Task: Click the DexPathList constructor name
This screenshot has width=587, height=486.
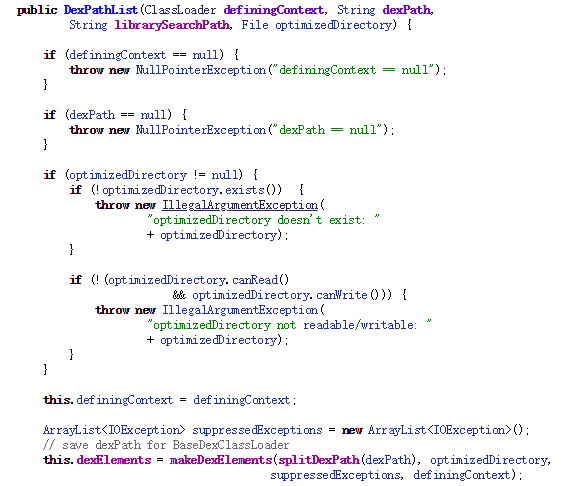Action: (x=101, y=10)
